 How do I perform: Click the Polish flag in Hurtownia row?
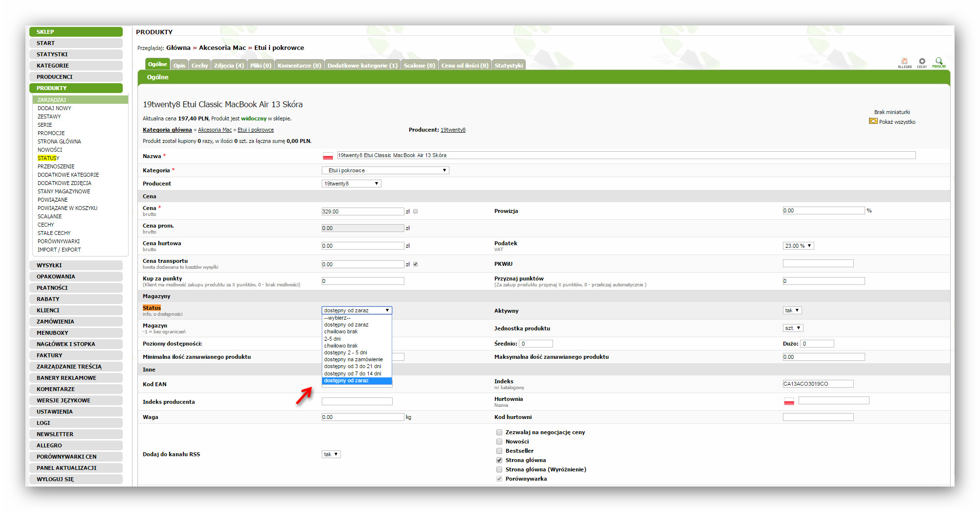pyautogui.click(x=789, y=401)
